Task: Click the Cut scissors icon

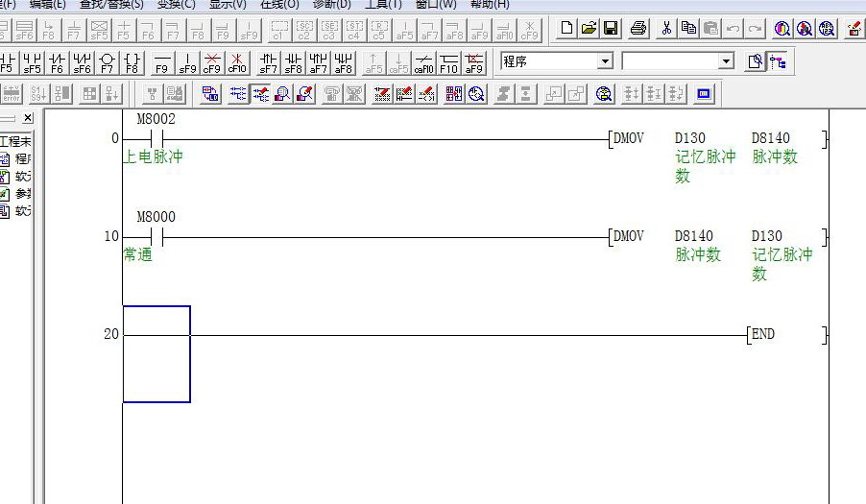Action: point(666,29)
